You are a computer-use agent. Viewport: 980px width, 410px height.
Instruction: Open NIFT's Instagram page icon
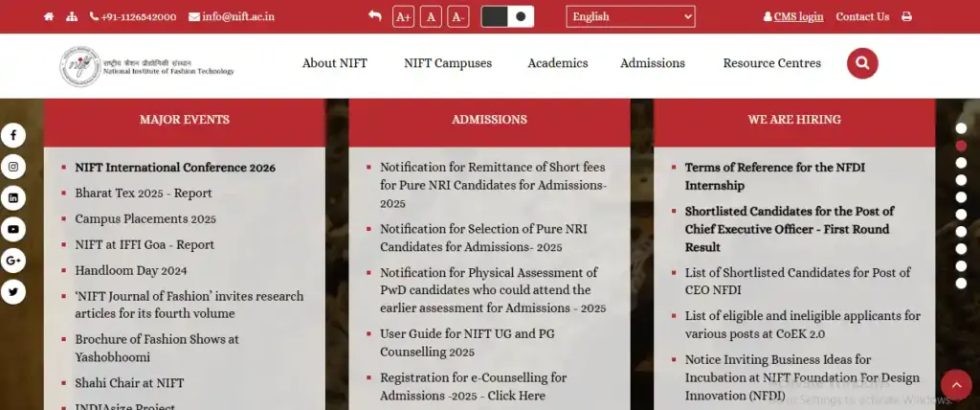pyautogui.click(x=13, y=168)
